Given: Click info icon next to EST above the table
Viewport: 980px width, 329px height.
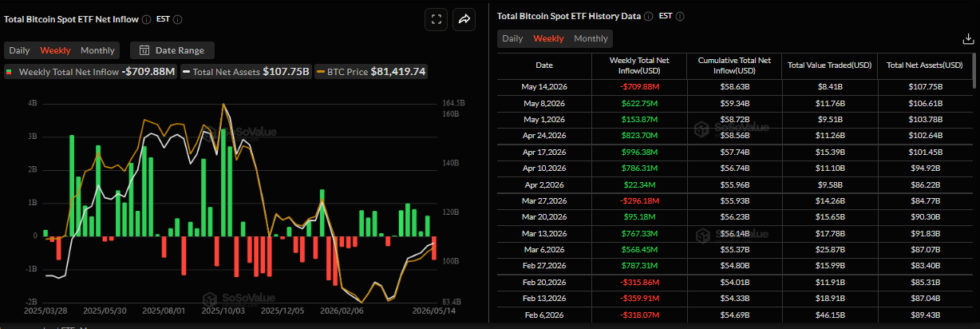Looking at the screenshot, I should [x=680, y=16].
